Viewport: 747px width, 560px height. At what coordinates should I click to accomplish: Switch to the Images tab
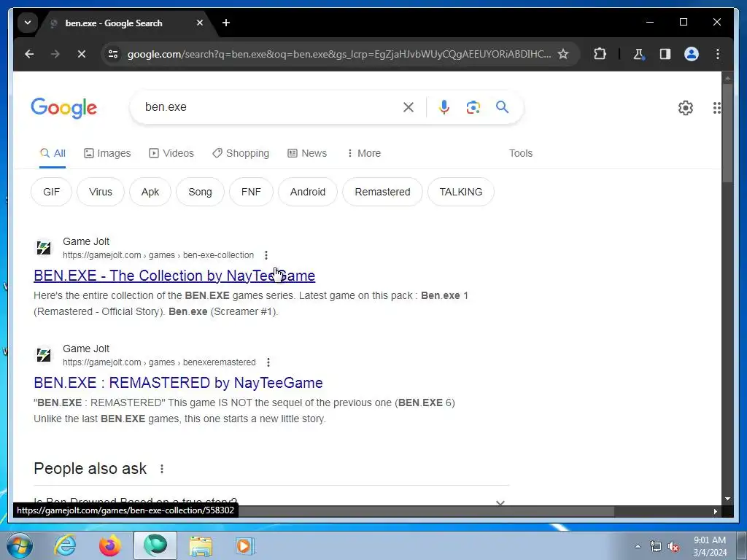pyautogui.click(x=108, y=153)
